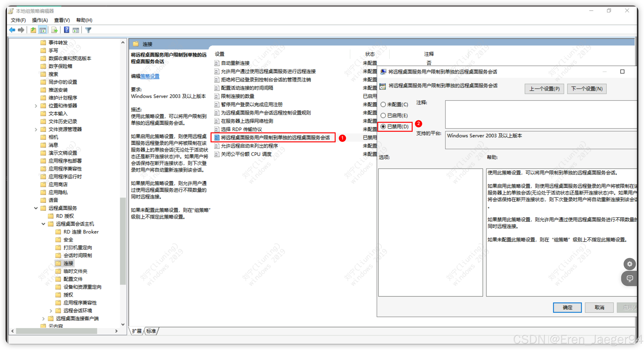
Task: Click the Filter funnel toolbar icon
Action: click(88, 30)
